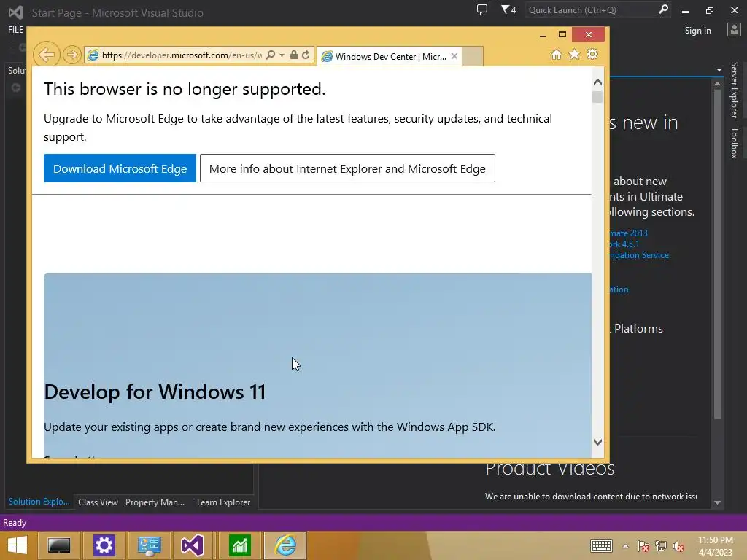Open Visual Studio notifications flag icon
The image size is (747, 560).
pyautogui.click(x=508, y=9)
